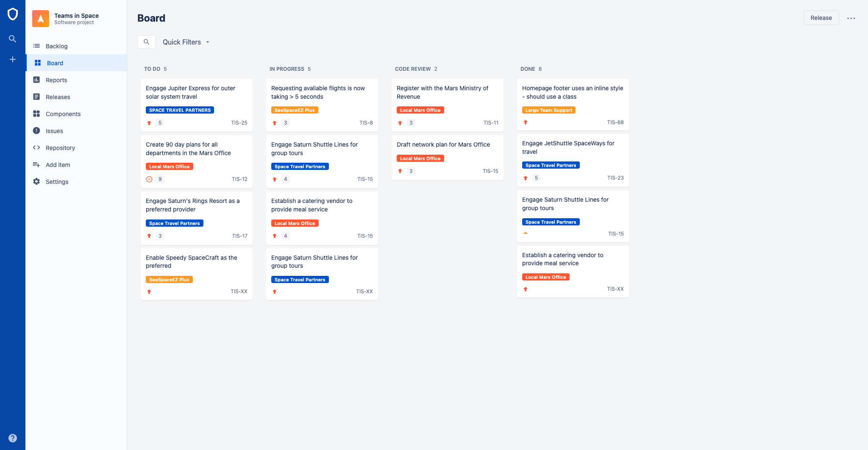This screenshot has width=868, height=450.
Task: Open the Components page
Action: pyautogui.click(x=63, y=114)
